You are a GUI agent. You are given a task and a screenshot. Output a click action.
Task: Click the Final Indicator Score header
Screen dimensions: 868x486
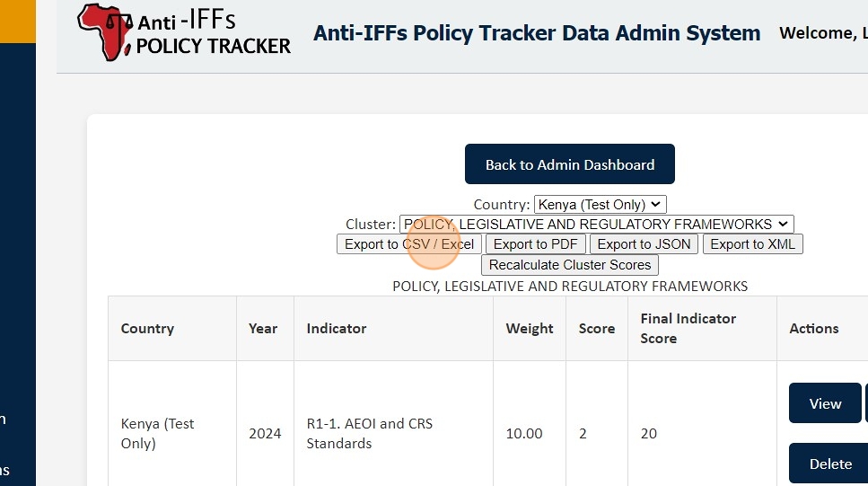688,329
